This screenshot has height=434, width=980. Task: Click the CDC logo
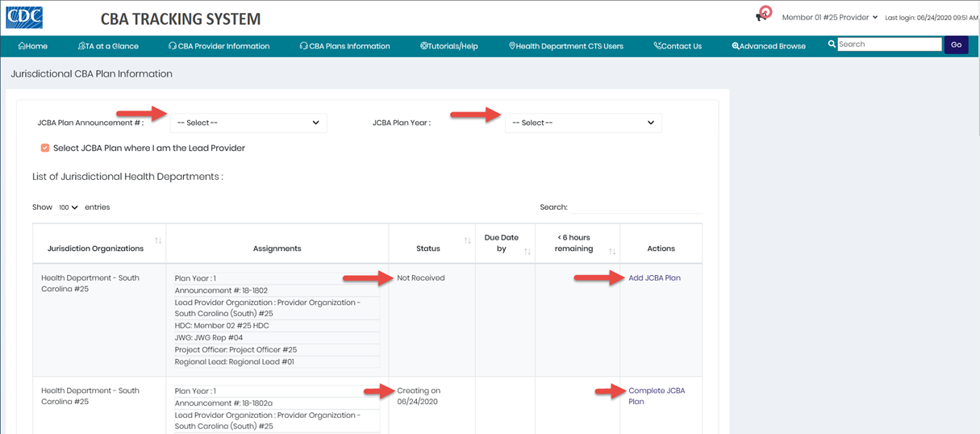click(x=24, y=16)
